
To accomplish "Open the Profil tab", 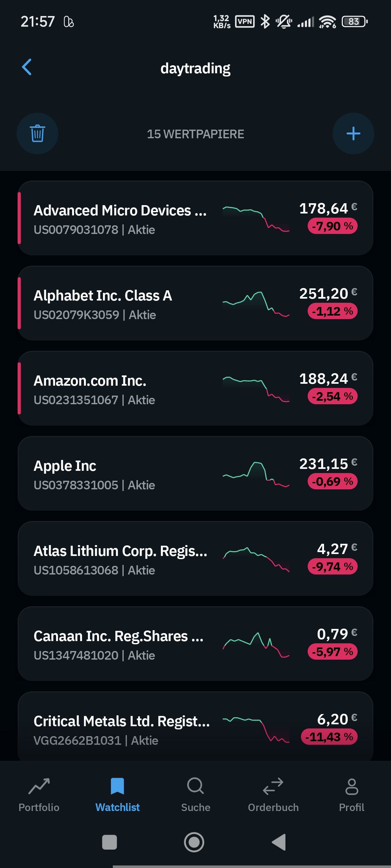I will tap(352, 794).
